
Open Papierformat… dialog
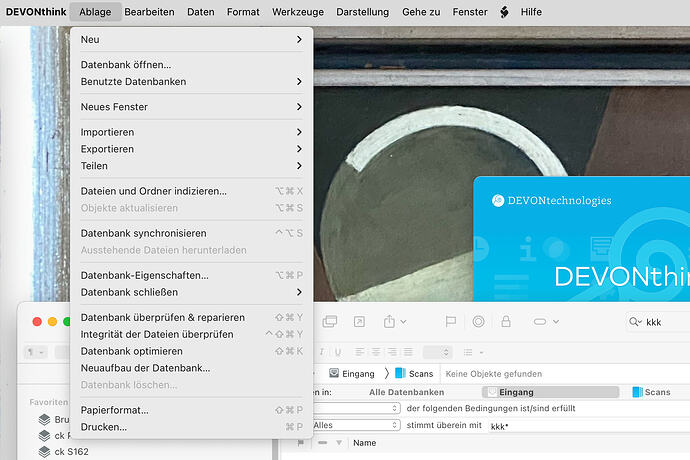(191, 410)
